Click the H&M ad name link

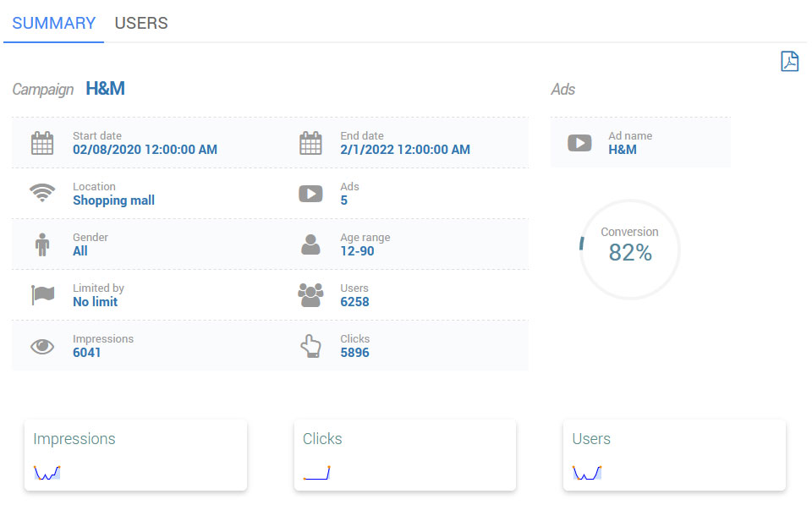(623, 150)
